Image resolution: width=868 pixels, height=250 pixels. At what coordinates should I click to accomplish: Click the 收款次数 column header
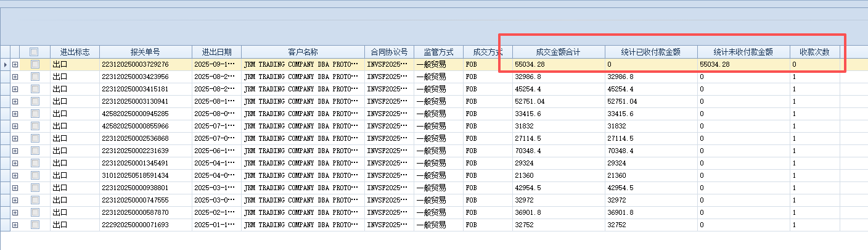(814, 52)
